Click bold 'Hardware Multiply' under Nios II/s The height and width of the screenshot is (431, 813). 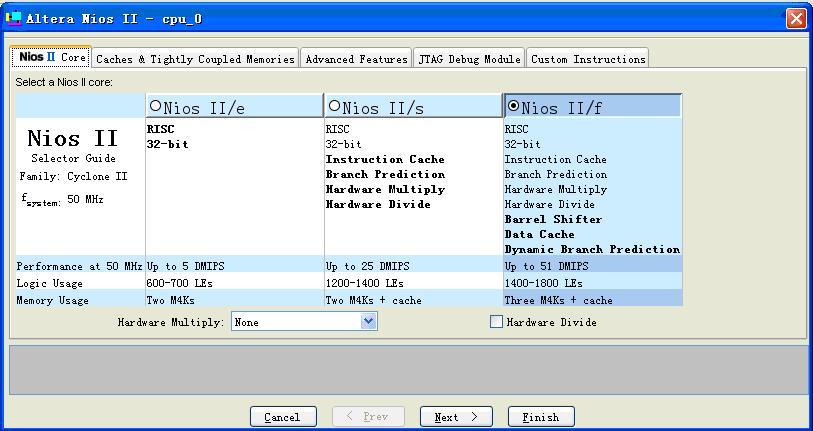point(385,189)
